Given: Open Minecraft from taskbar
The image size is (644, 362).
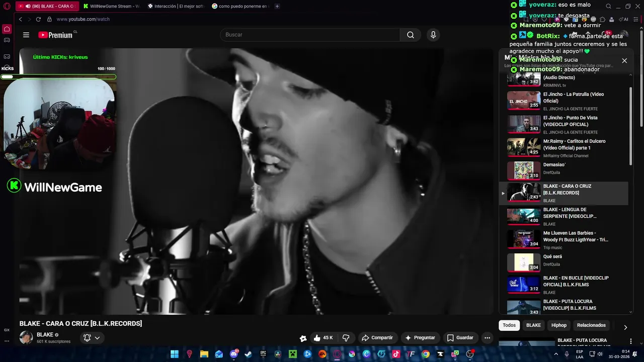Looking at the screenshot, I should click(x=293, y=354).
